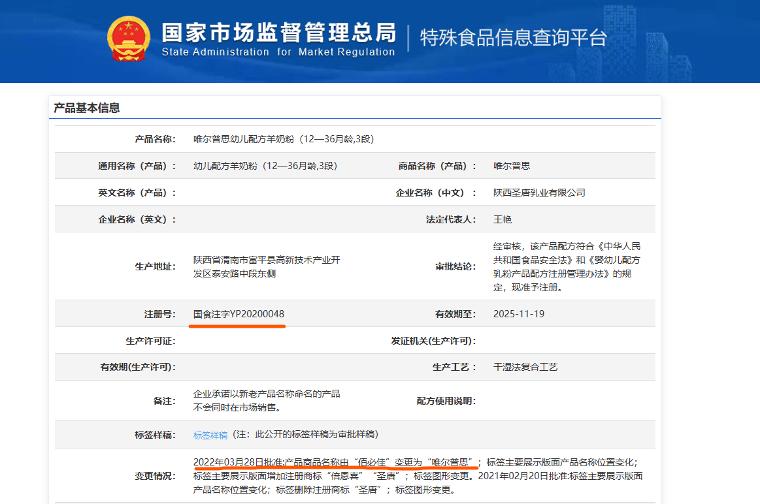Click the State Administration for Market Regulation text

pos(278,52)
